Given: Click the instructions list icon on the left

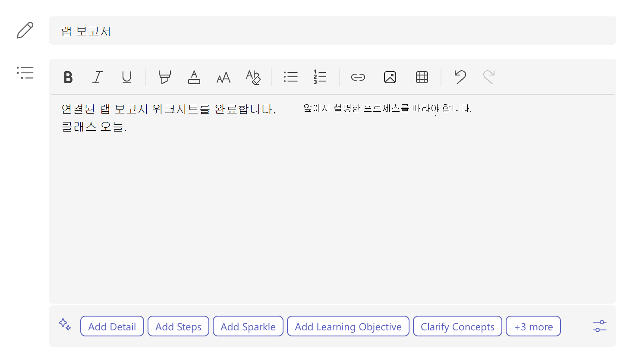Looking at the screenshot, I should (x=25, y=72).
